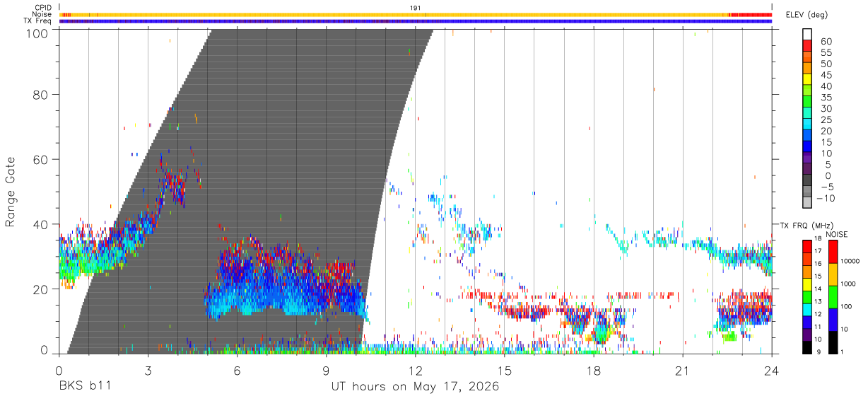
Task: Click the NOISE legend title
Action: (x=838, y=234)
